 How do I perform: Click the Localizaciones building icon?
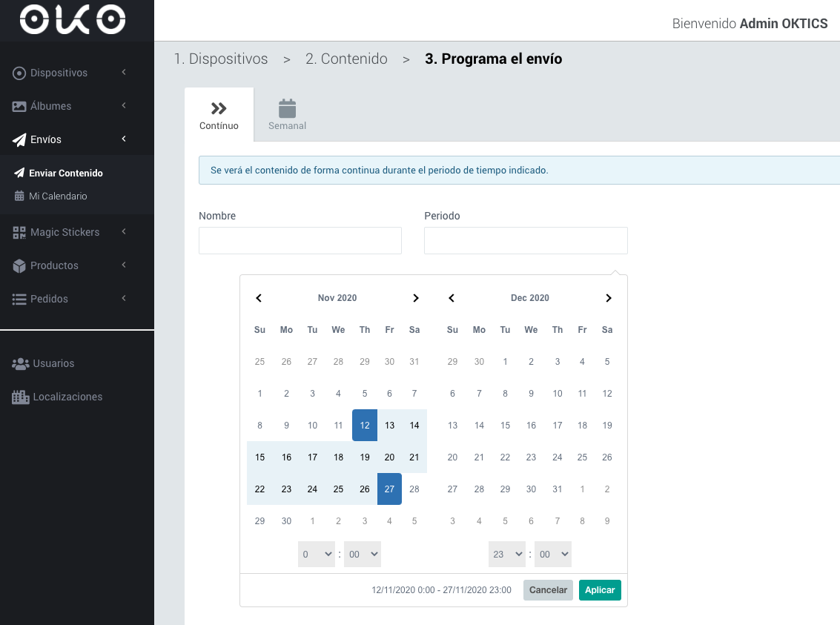[20, 397]
